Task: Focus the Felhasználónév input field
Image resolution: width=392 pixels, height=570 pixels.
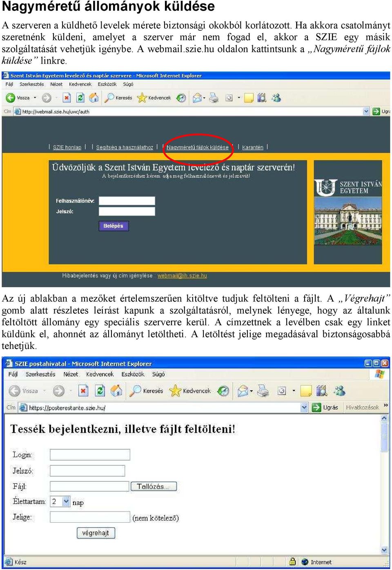Action: coord(127,201)
